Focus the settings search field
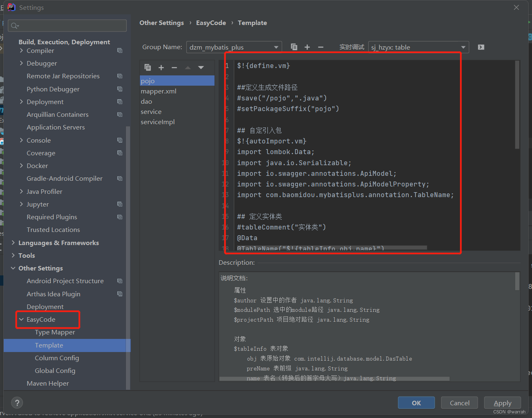The image size is (532, 418). click(x=67, y=25)
